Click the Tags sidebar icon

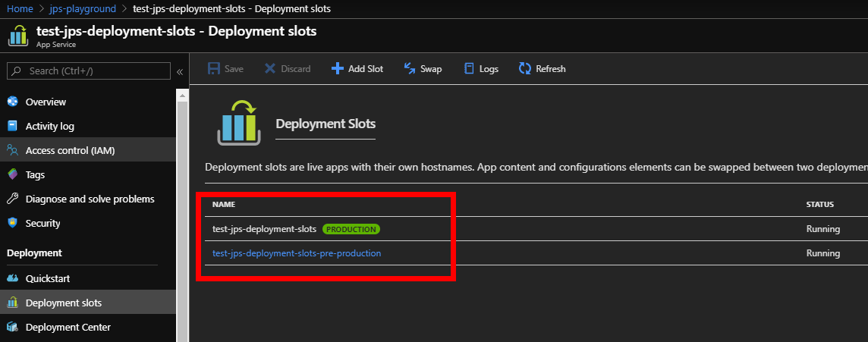click(x=12, y=174)
